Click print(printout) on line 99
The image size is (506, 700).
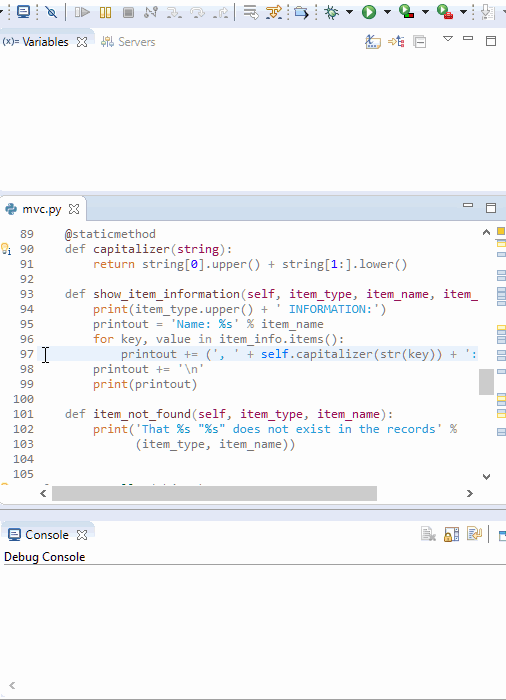pyautogui.click(x=145, y=384)
